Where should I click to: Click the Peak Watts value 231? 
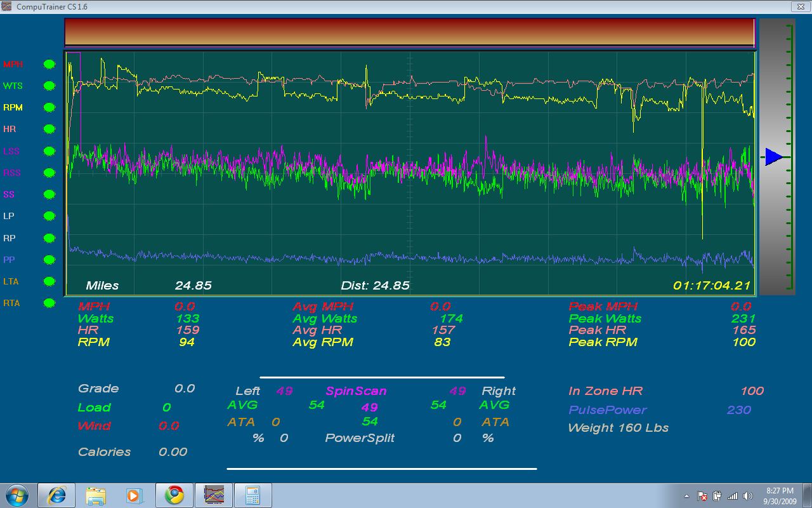click(x=743, y=319)
